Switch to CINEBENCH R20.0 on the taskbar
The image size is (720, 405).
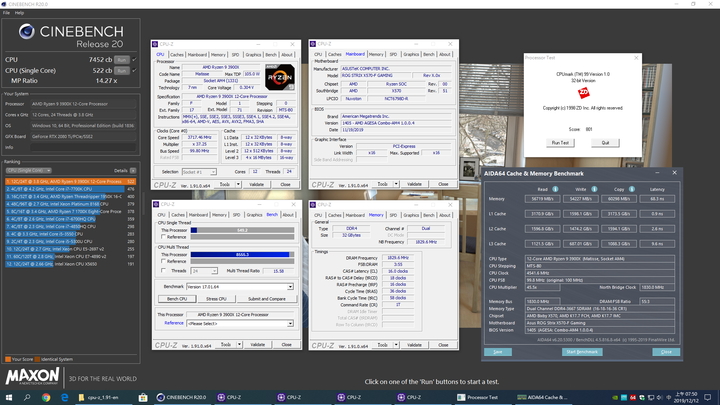pos(182,397)
